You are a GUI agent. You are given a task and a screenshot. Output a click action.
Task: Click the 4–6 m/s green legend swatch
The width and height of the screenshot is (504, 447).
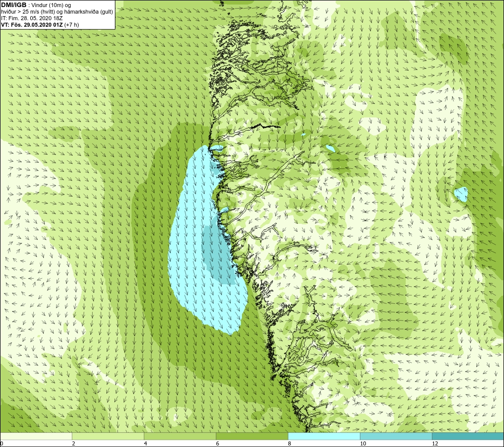click(x=180, y=436)
